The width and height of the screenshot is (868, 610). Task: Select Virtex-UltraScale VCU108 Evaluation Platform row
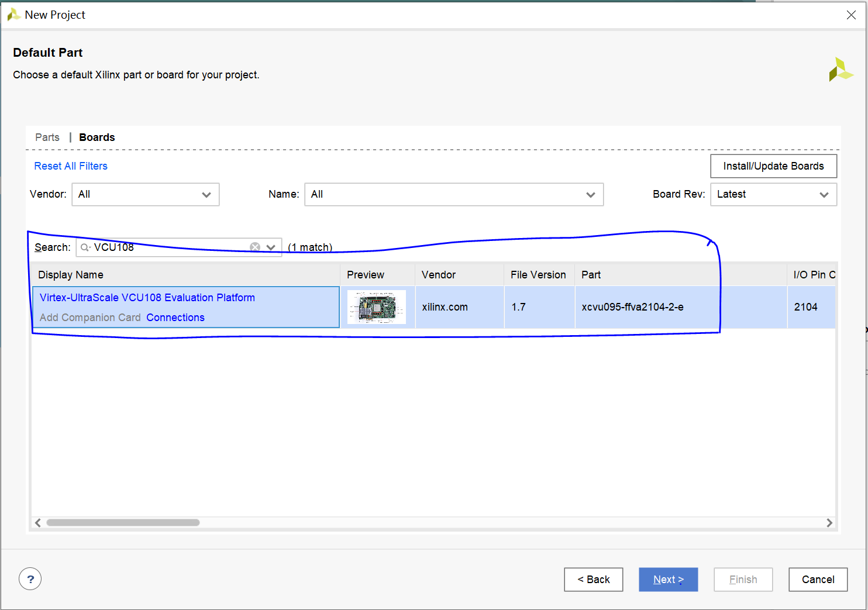click(433, 307)
